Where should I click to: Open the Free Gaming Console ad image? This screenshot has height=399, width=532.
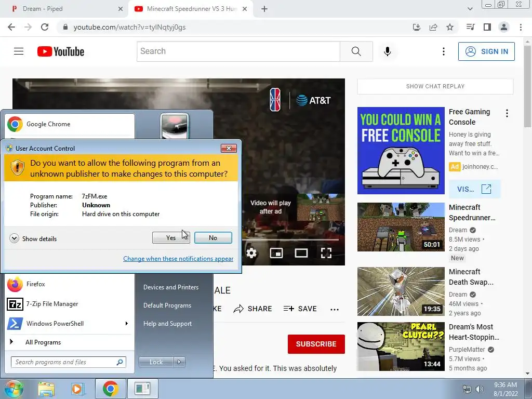(x=401, y=151)
